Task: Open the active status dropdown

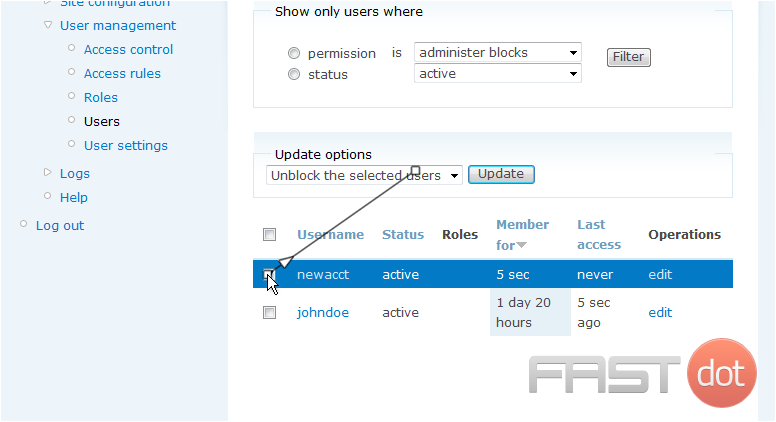Action: coord(497,74)
